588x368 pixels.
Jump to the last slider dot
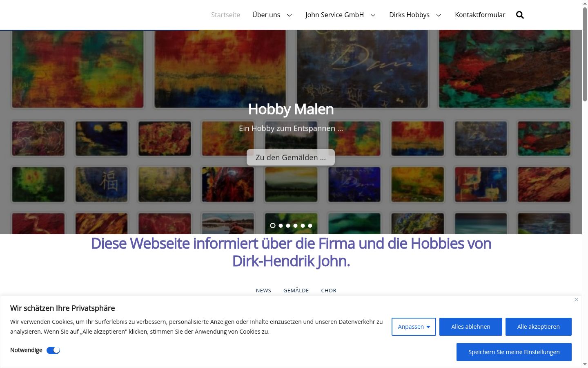(x=310, y=226)
